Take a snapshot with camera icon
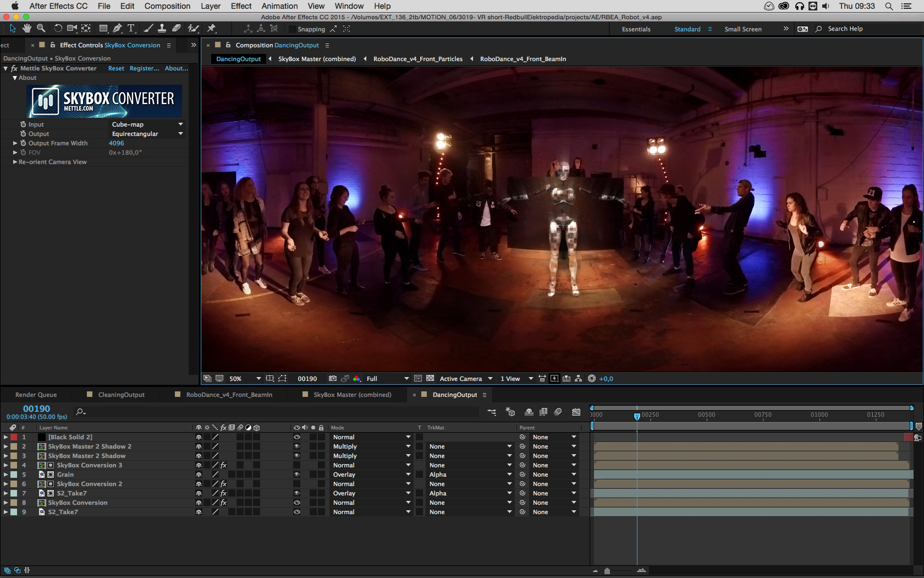 332,379
